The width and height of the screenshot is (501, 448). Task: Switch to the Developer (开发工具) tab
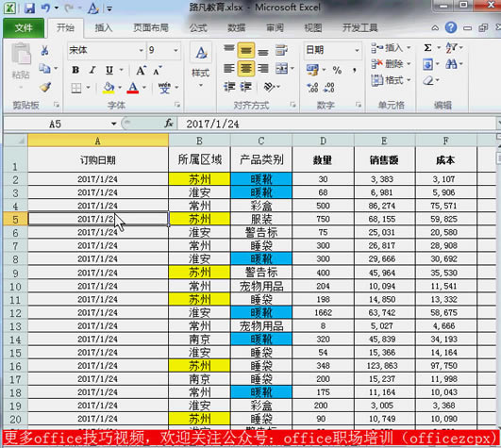[x=360, y=28]
